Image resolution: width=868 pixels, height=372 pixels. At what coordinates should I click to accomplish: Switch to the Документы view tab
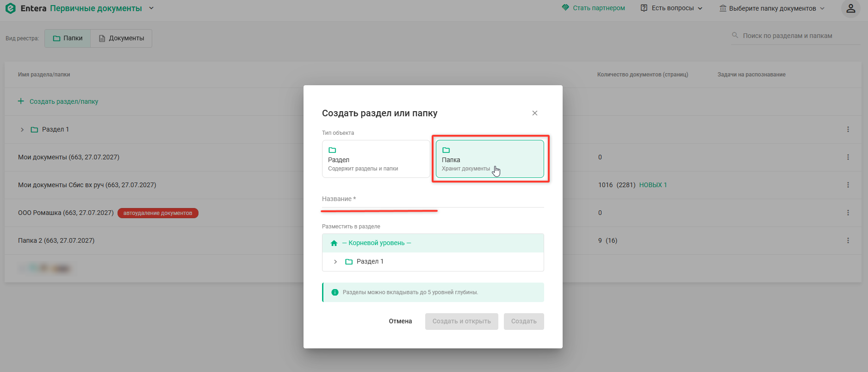click(x=121, y=38)
